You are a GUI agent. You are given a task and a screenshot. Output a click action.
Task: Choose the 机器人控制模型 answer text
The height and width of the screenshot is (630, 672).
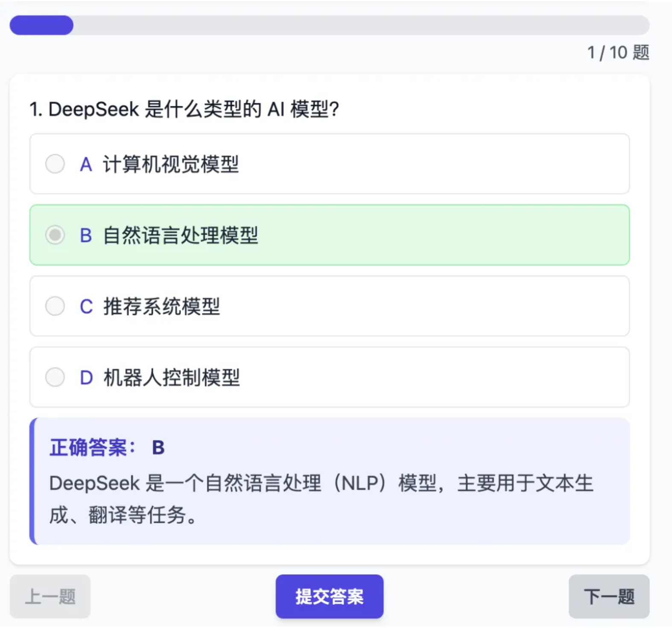[x=172, y=378]
